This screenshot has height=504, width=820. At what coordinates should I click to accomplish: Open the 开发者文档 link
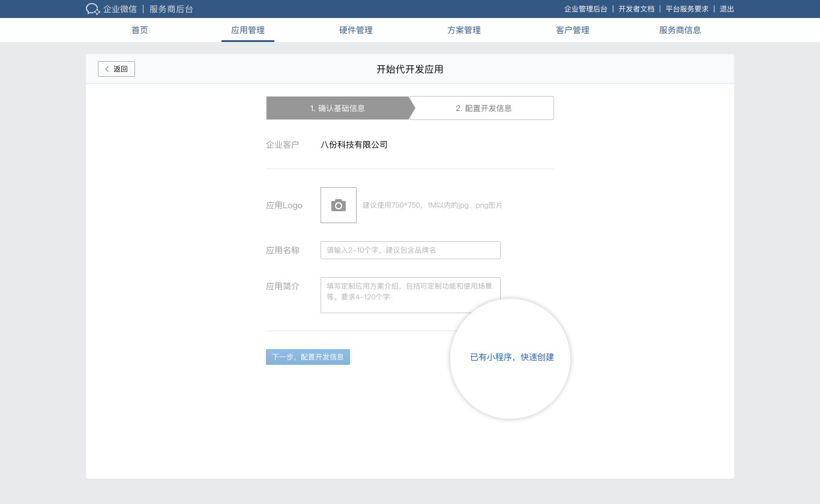pos(636,9)
